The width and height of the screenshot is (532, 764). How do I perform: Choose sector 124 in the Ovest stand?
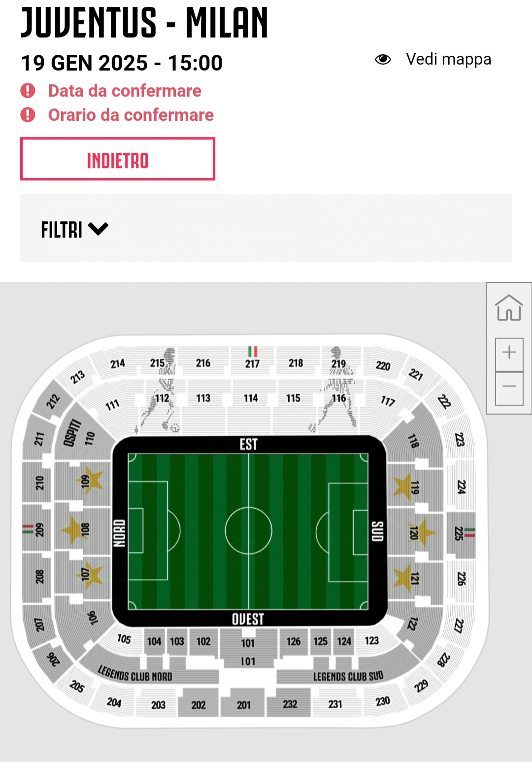(x=344, y=641)
